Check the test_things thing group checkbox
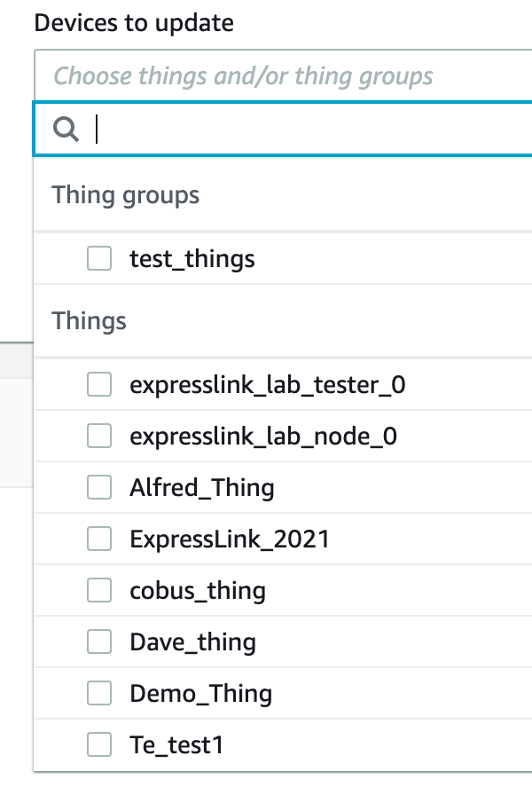This screenshot has width=532, height=795. point(99,258)
